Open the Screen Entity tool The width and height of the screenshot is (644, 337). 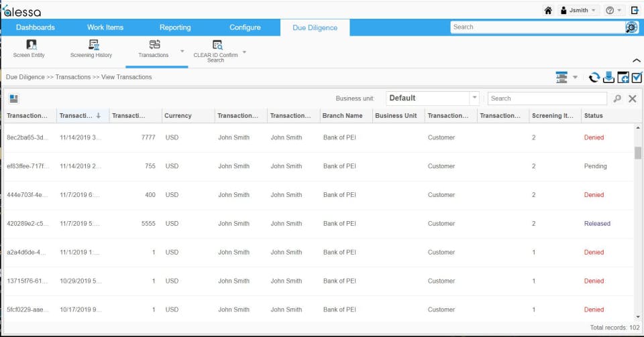[29, 49]
